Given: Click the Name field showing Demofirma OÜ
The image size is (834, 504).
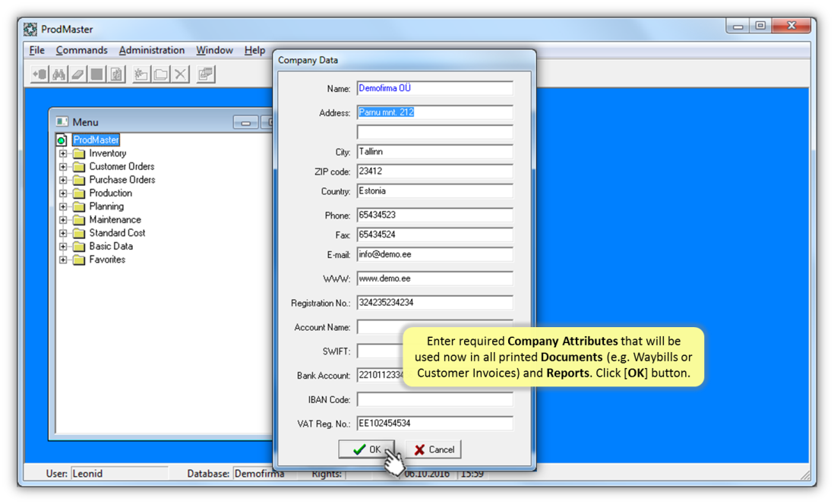Looking at the screenshot, I should [435, 88].
